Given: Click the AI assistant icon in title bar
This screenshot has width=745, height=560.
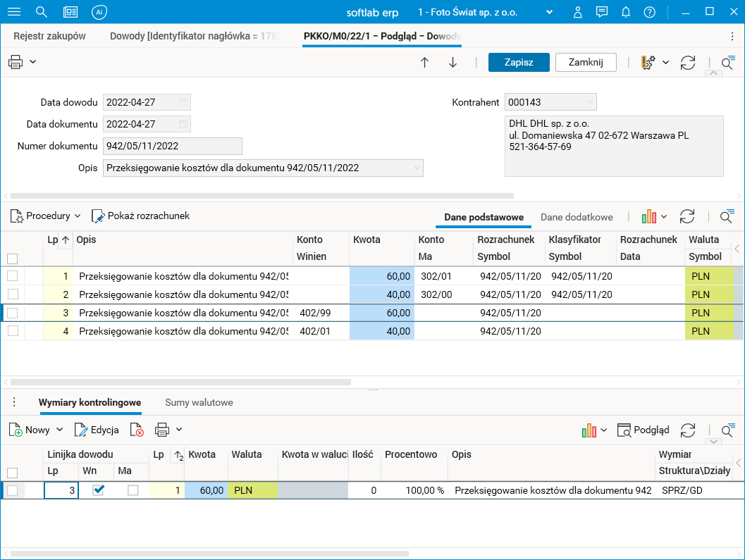Looking at the screenshot, I should (99, 12).
